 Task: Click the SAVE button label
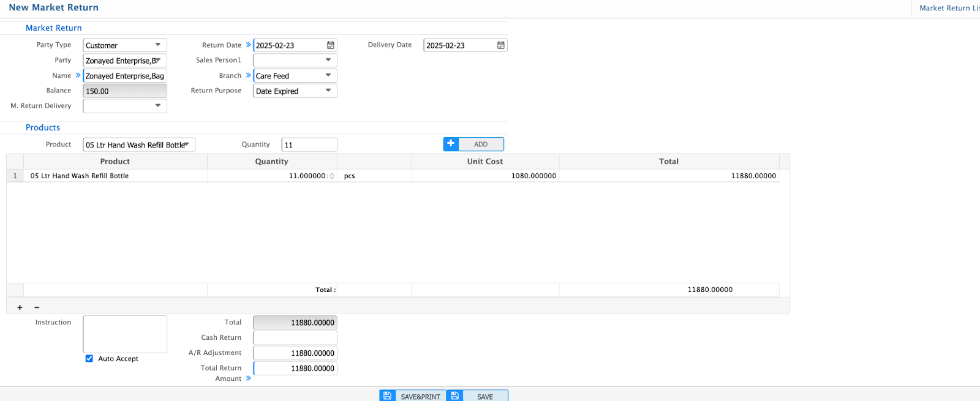tap(485, 396)
